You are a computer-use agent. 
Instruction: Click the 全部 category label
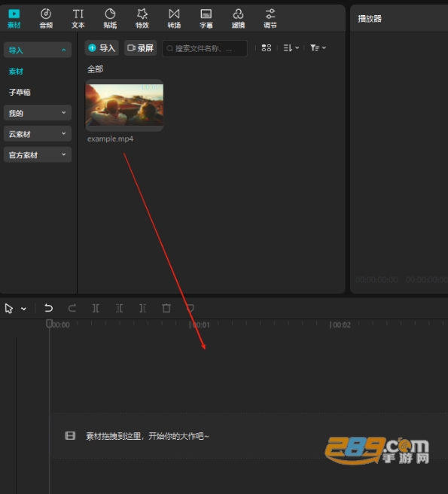(x=95, y=69)
